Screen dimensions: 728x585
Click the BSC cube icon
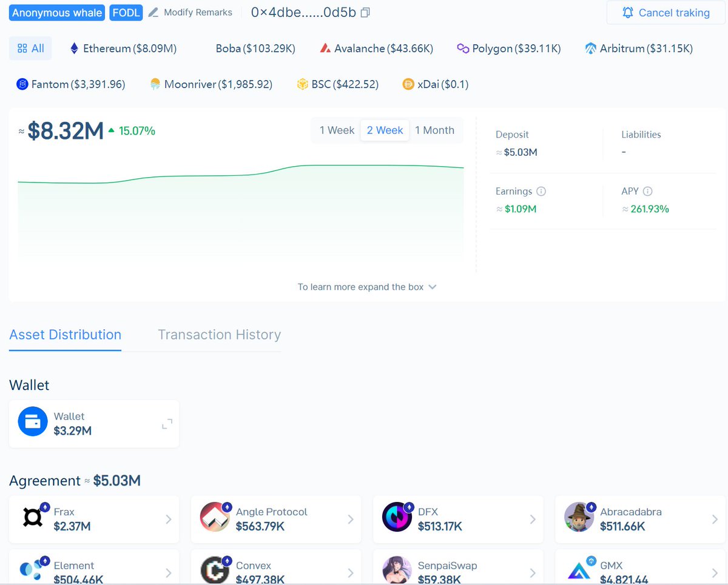(x=303, y=84)
